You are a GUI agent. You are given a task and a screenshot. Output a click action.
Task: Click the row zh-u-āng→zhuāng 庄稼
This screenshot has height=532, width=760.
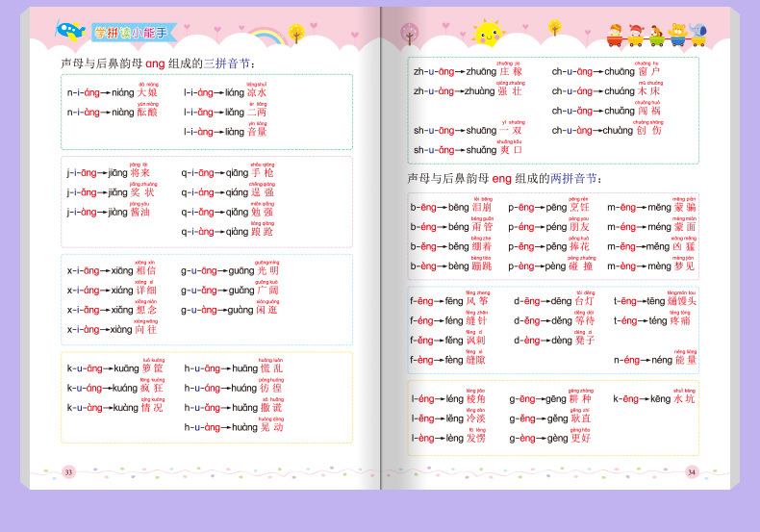point(469,70)
